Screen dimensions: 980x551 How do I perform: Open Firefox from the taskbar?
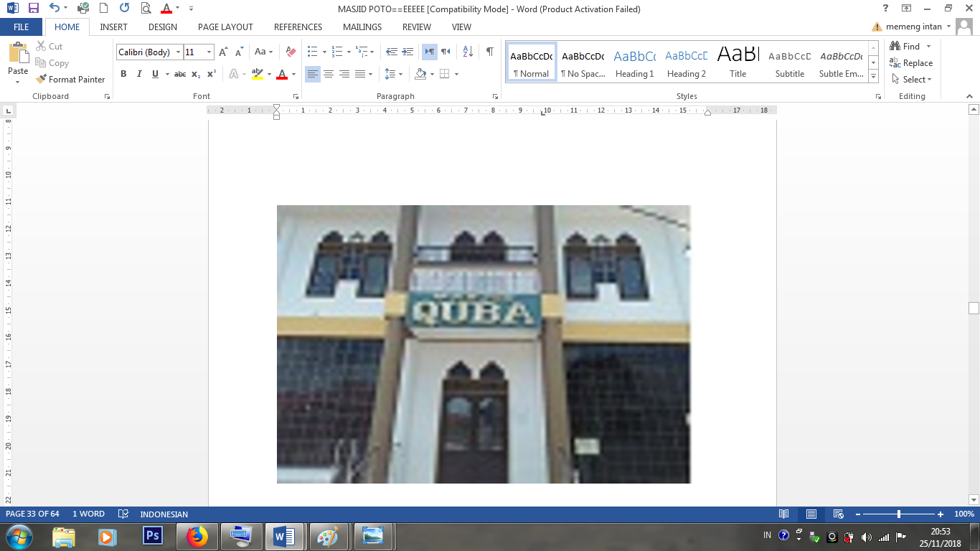click(x=197, y=536)
